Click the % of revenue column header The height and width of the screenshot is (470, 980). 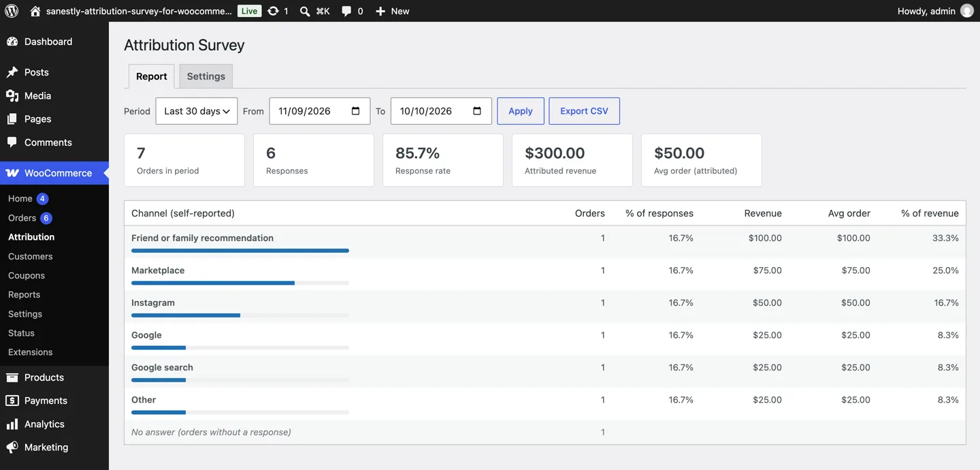(930, 213)
